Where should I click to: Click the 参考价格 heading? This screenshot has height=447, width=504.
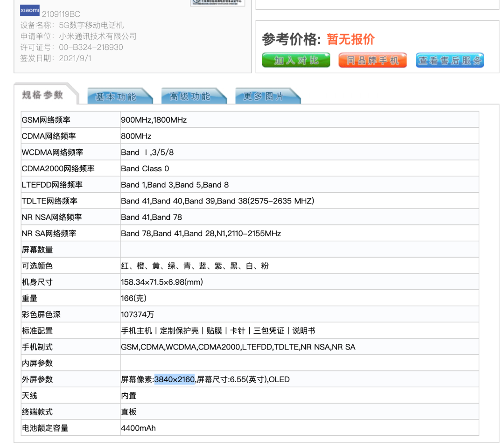tap(292, 39)
